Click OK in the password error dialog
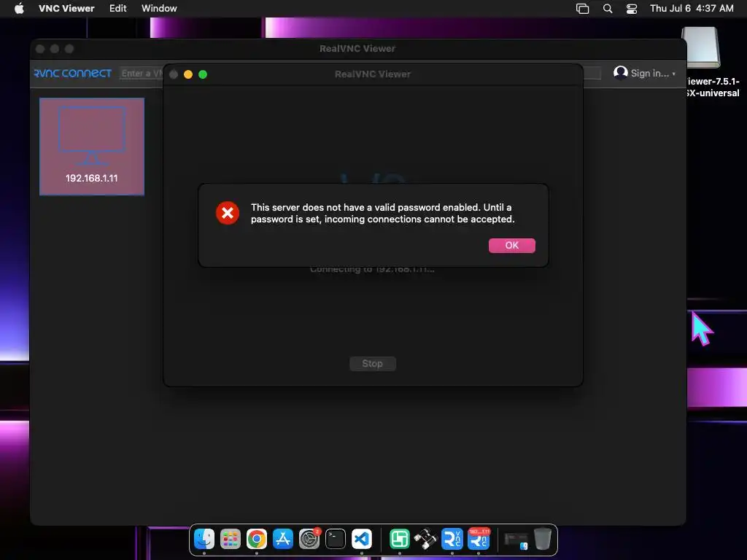747x560 pixels. [x=511, y=245]
